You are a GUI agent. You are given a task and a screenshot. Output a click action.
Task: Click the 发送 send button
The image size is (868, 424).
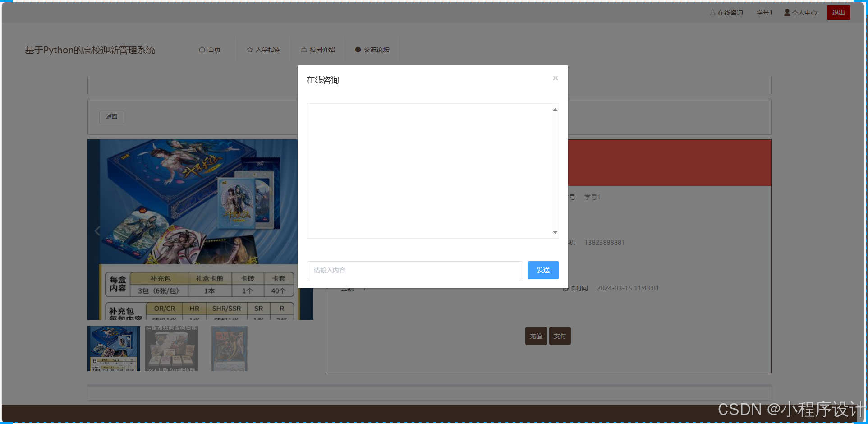click(543, 270)
